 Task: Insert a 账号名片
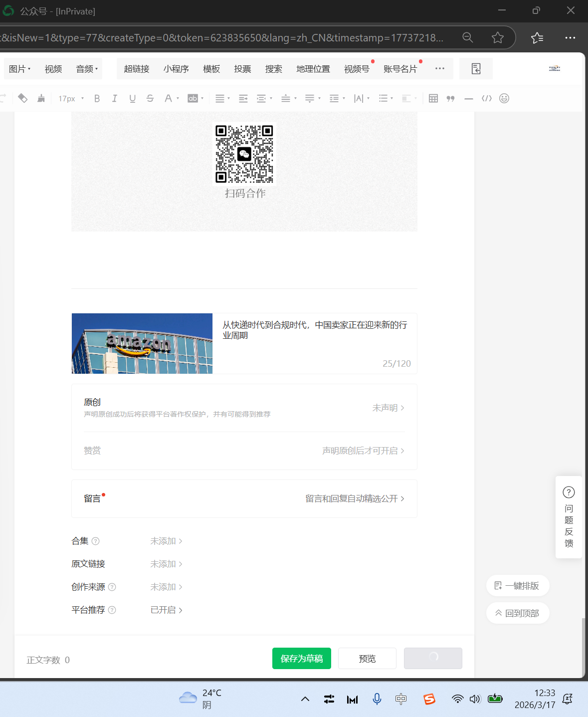pyautogui.click(x=400, y=69)
